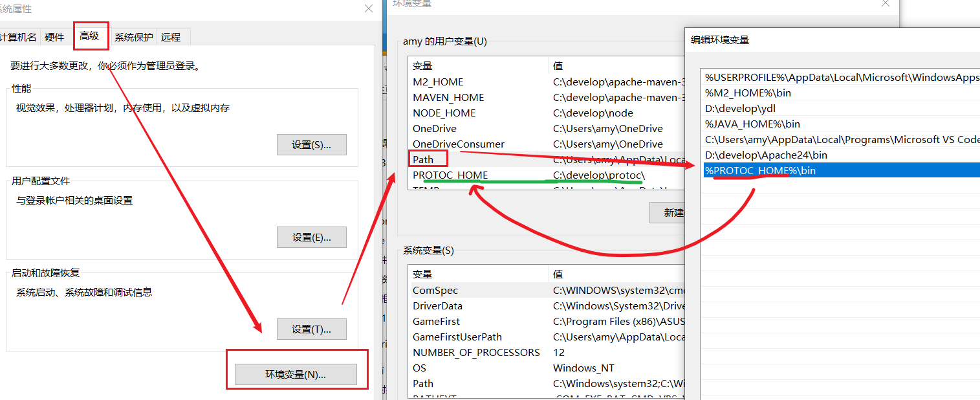The image size is (980, 400).
Task: Select the PROTOC_HOME user variable
Action: (547, 175)
